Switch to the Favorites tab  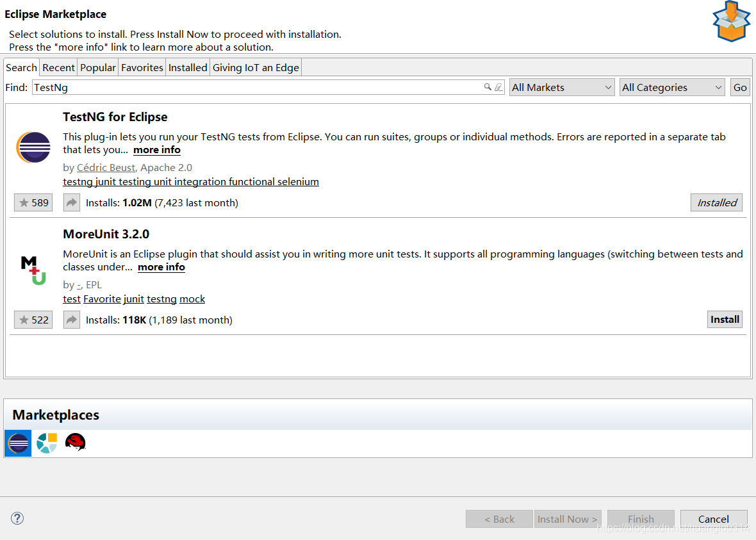click(142, 67)
